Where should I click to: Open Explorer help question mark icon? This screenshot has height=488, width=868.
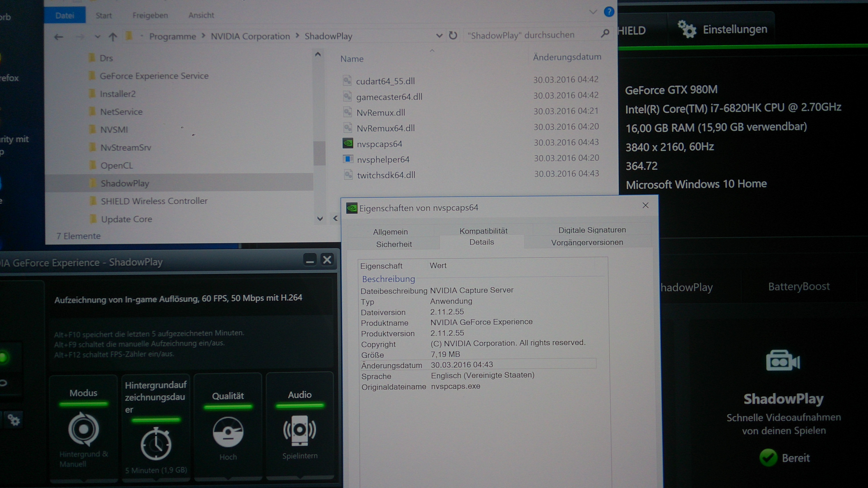[608, 12]
